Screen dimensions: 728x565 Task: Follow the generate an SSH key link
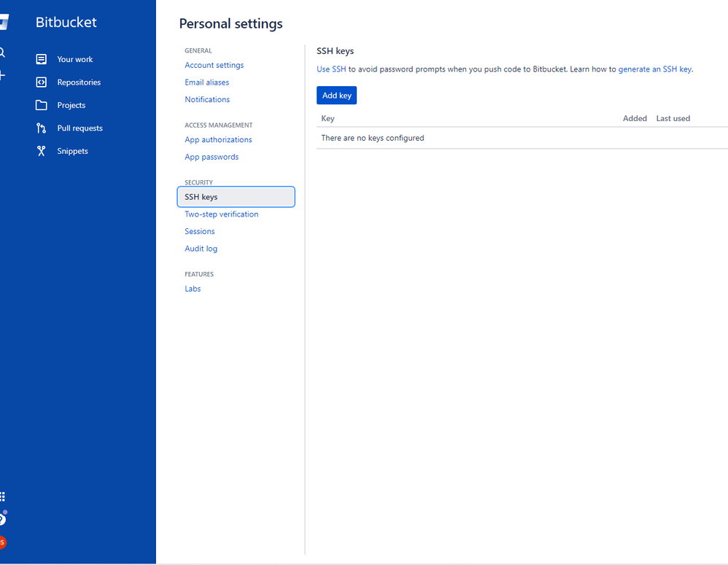[x=654, y=69]
